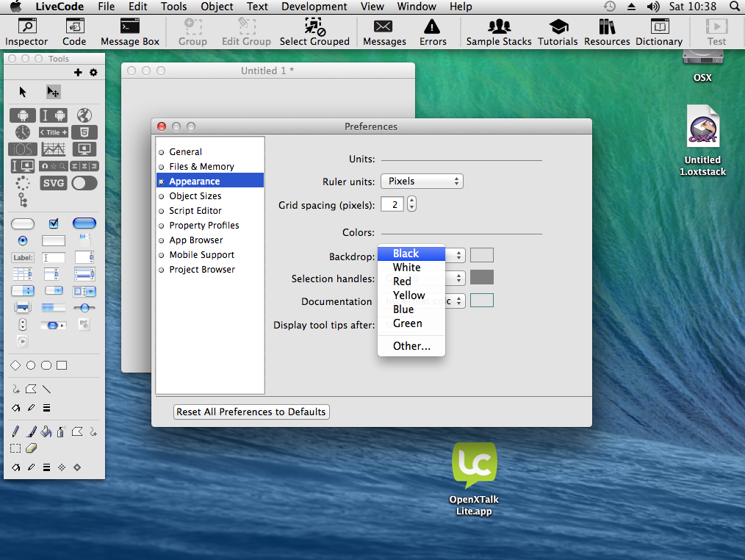
Task: Open the Dictionary
Action: (659, 32)
